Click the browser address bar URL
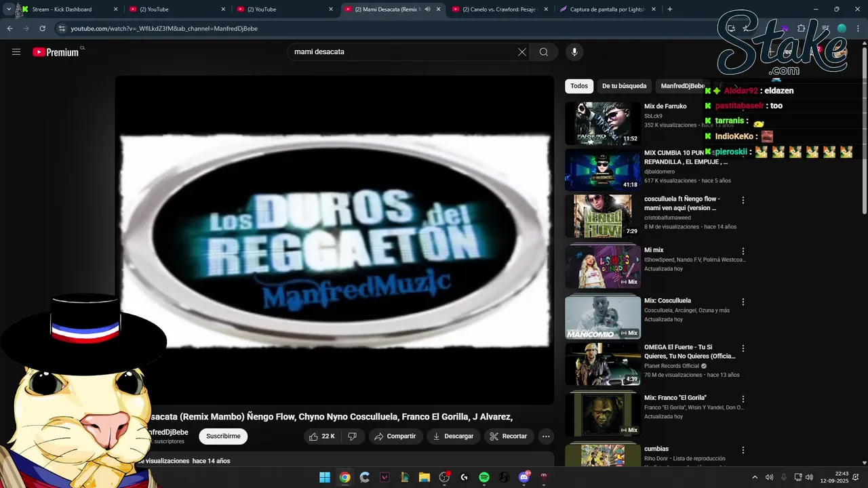This screenshot has width=868, height=488. (164, 28)
